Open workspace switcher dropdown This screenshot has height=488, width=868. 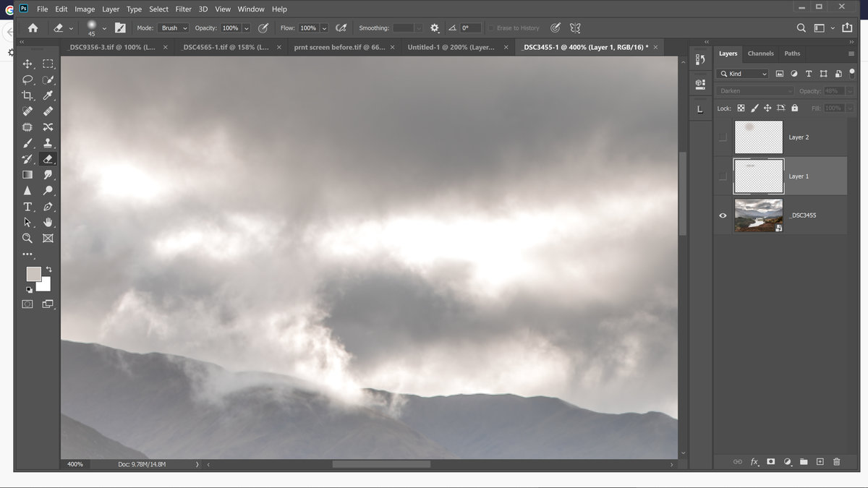click(823, 28)
